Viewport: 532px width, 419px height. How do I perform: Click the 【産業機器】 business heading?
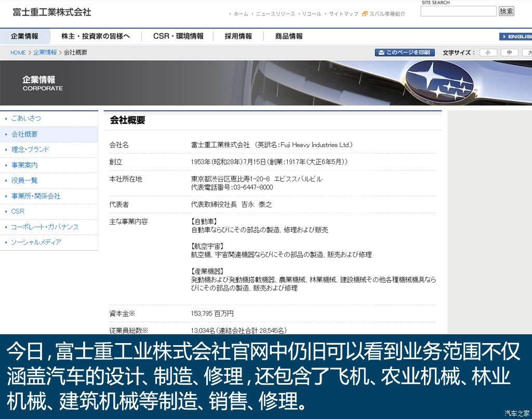pyautogui.click(x=207, y=271)
